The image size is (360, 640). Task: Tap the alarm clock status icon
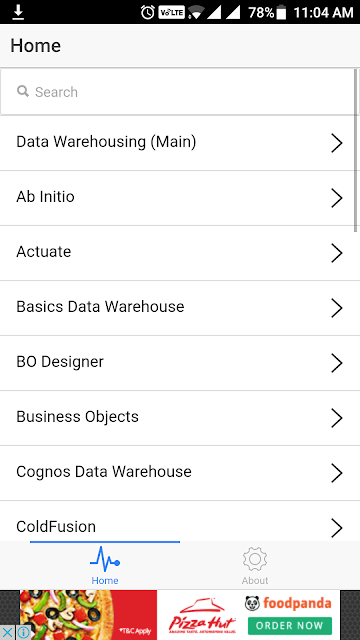coord(147,13)
